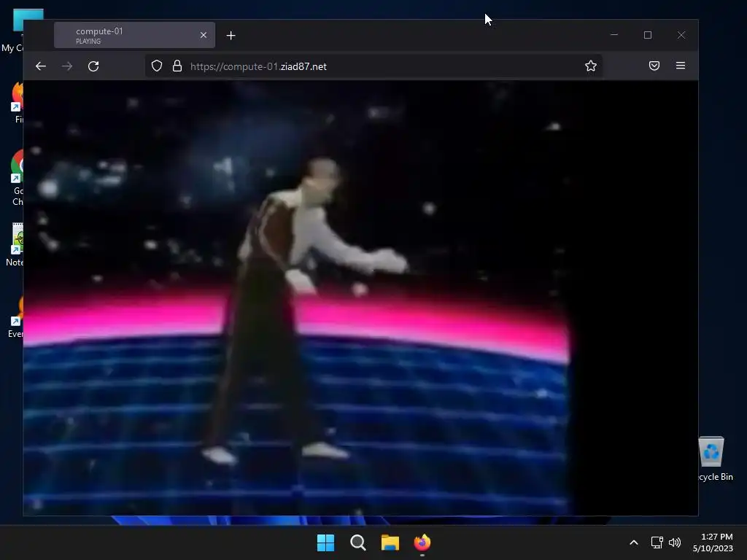This screenshot has width=747, height=560.
Task: Reload the current page
Action: tap(93, 66)
